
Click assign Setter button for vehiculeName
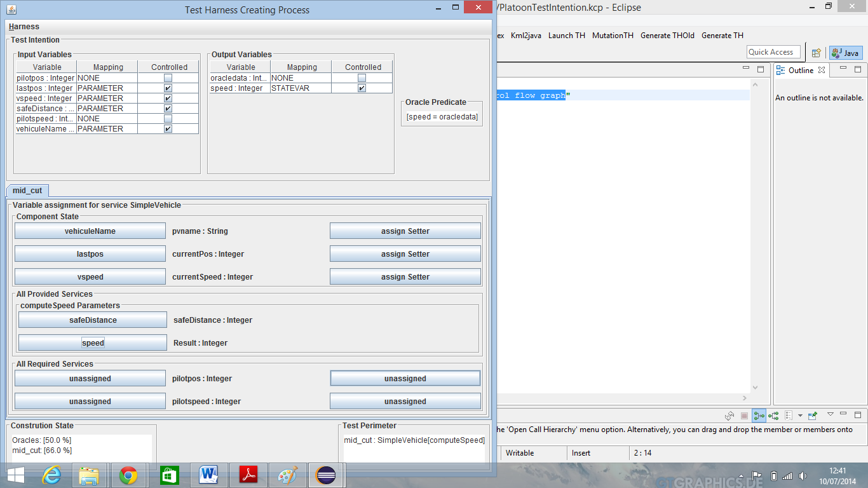click(405, 231)
